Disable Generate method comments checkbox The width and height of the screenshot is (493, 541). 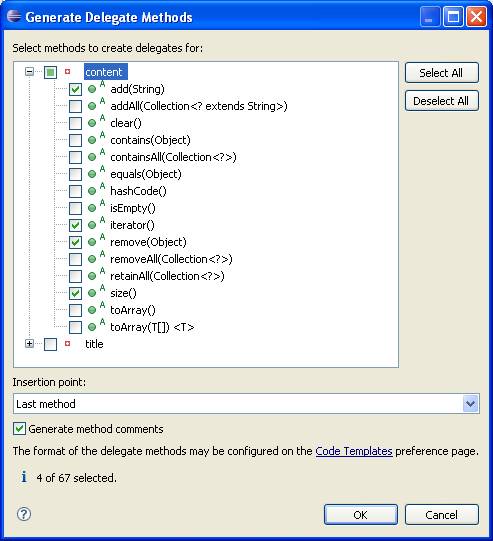coord(19,429)
